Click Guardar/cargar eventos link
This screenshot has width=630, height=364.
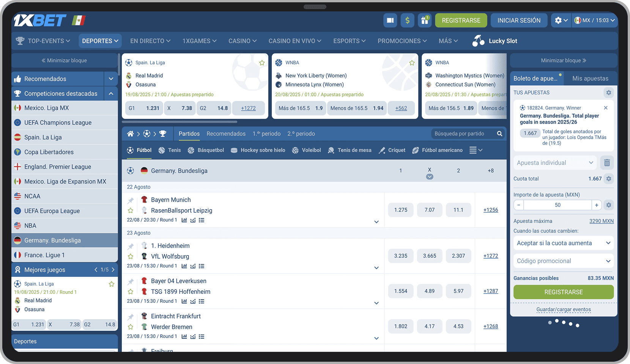(564, 309)
